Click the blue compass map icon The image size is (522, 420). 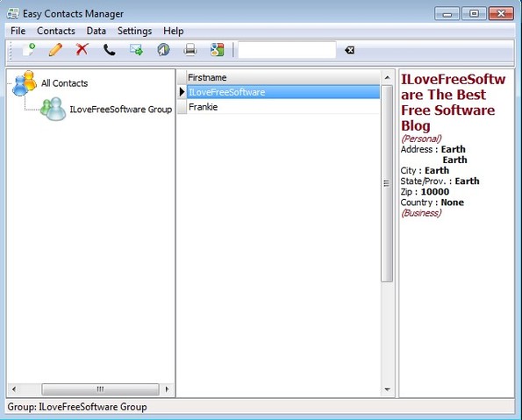tap(163, 50)
